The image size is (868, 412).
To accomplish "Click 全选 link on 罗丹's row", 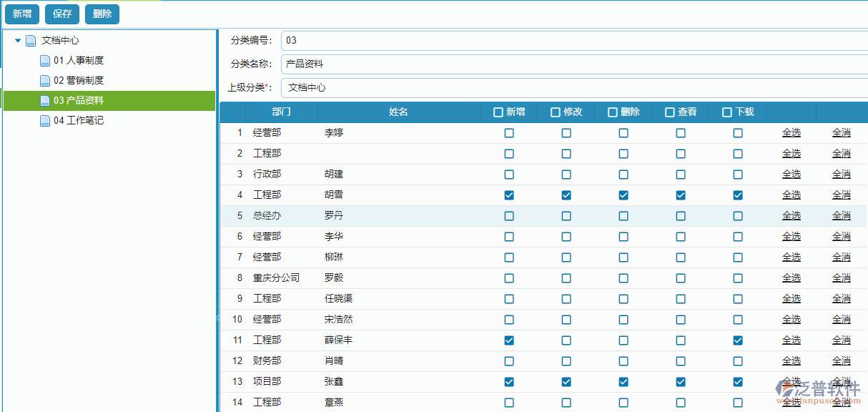I will coord(791,215).
